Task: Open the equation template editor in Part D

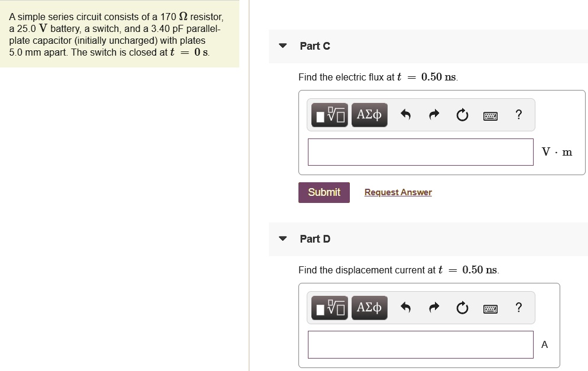Action: [329, 308]
